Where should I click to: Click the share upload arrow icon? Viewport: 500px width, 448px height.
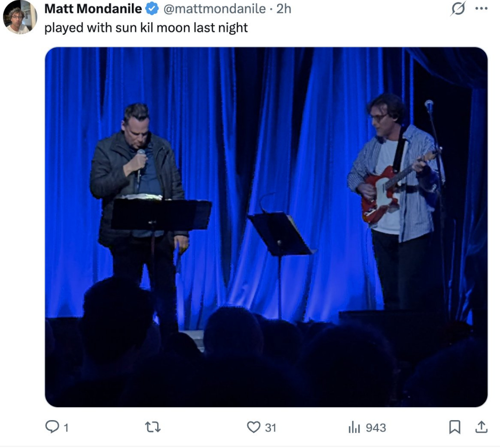coord(481,427)
